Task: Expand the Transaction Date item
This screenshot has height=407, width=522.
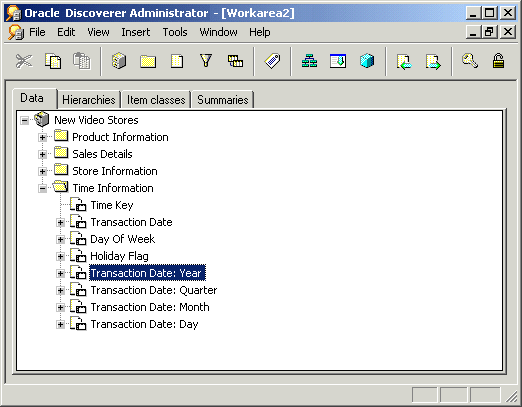Action: click(60, 222)
